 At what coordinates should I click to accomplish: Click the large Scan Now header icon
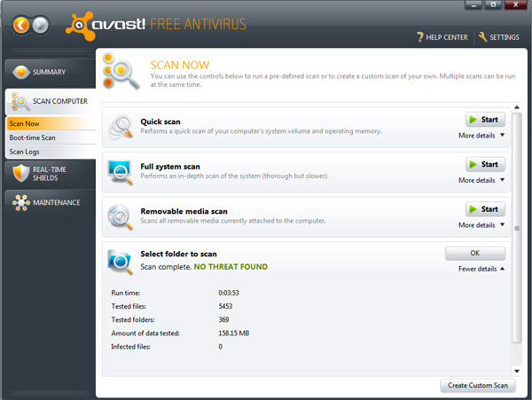121,71
